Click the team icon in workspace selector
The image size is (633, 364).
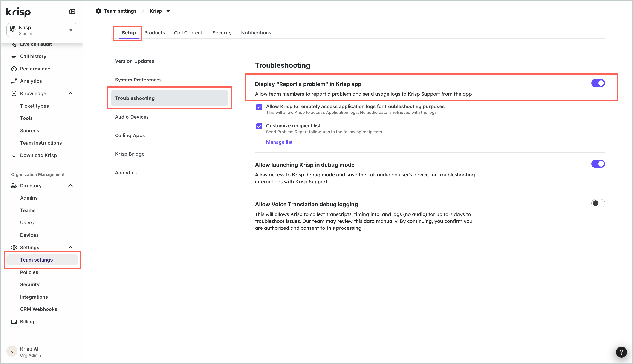pyautogui.click(x=13, y=29)
